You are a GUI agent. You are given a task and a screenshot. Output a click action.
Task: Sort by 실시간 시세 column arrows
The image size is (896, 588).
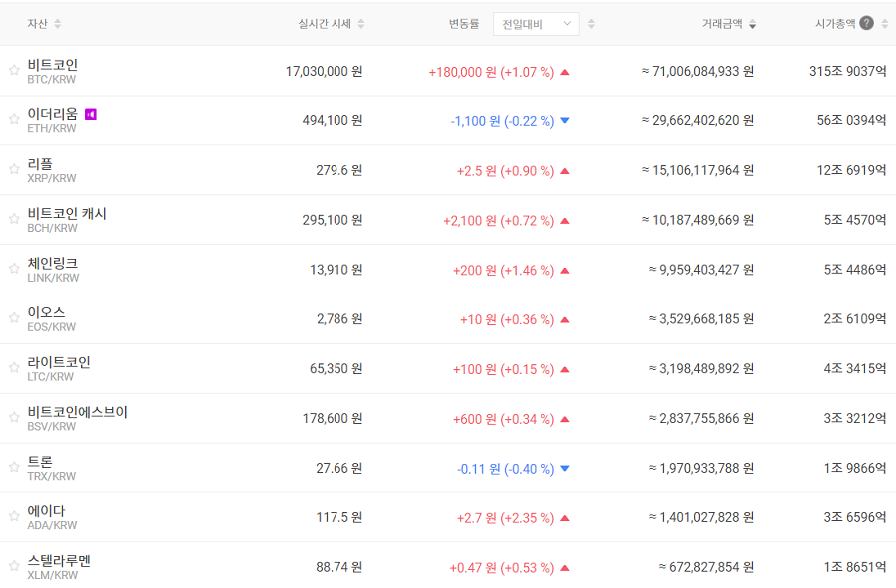[x=361, y=24]
